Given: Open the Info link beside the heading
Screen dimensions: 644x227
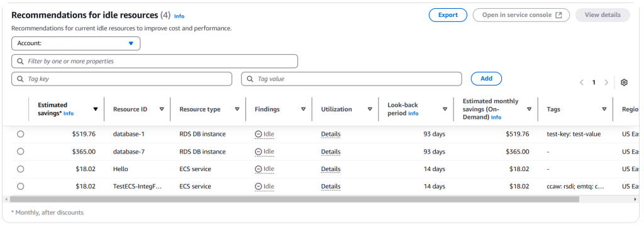Looking at the screenshot, I should pyautogui.click(x=179, y=16).
